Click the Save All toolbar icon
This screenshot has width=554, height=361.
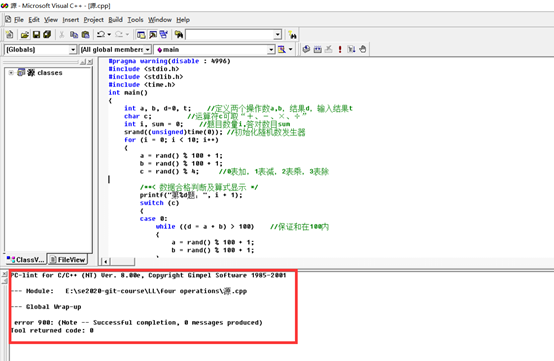pos(47,35)
